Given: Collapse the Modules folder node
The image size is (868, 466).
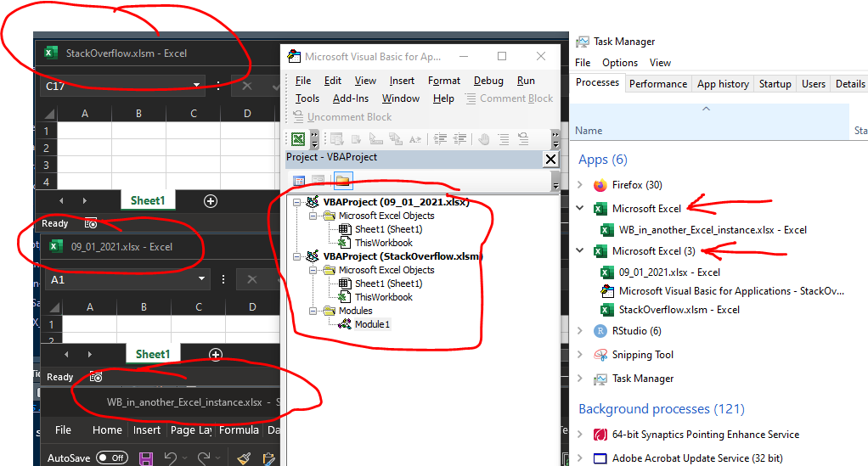Looking at the screenshot, I should pyautogui.click(x=313, y=311).
